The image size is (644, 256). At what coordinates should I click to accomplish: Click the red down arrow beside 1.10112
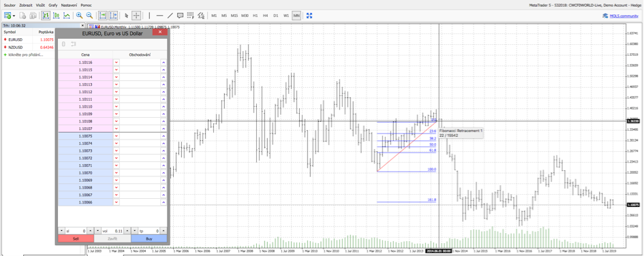pyautogui.click(x=117, y=92)
